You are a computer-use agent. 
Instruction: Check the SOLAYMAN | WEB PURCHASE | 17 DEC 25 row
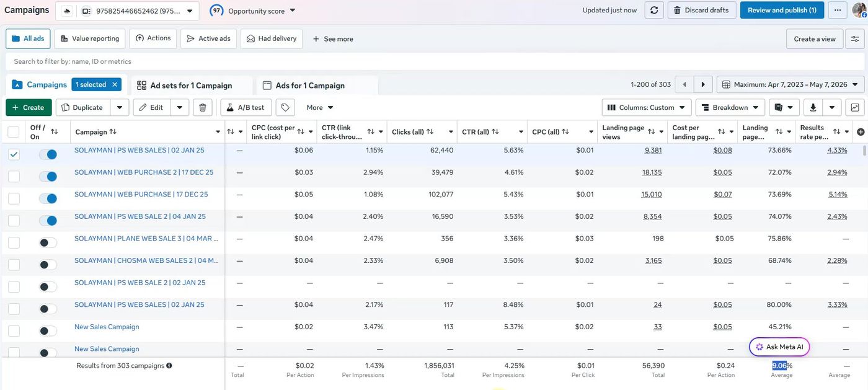click(x=14, y=198)
